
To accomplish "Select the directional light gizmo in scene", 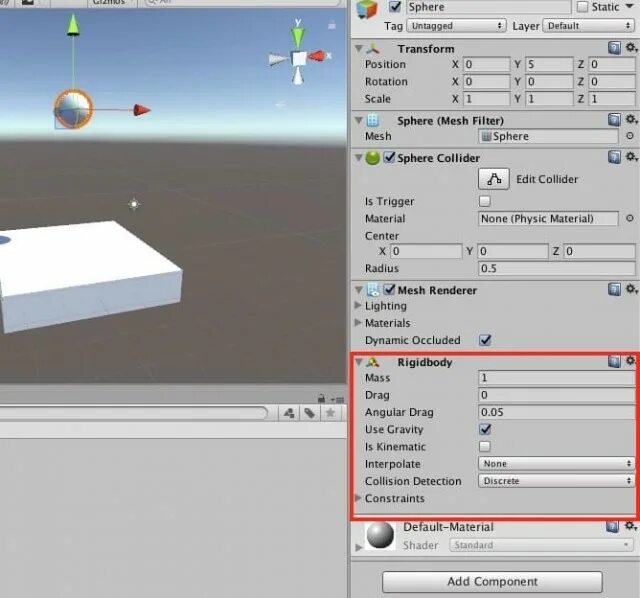I will point(134,204).
